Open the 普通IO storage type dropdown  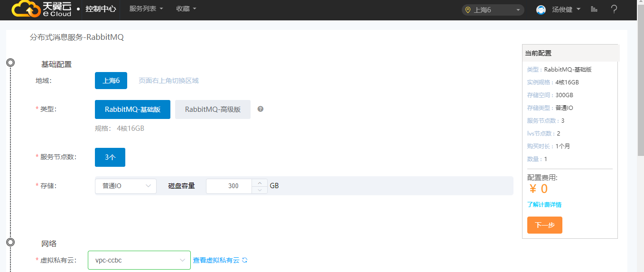pos(126,186)
